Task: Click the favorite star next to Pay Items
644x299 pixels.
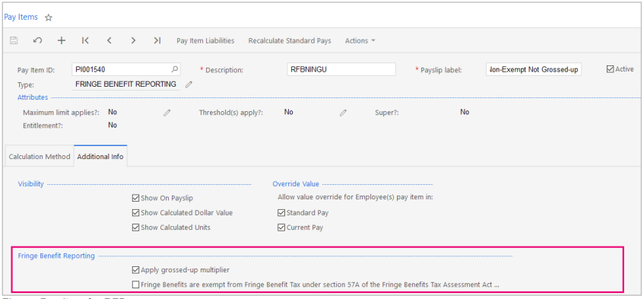Action: 49,17
